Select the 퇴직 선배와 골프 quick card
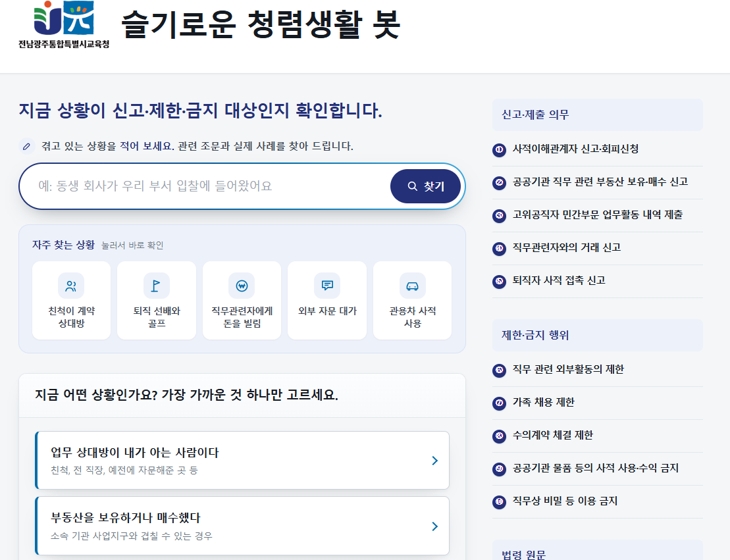Image resolution: width=730 pixels, height=560 pixels. [157, 300]
